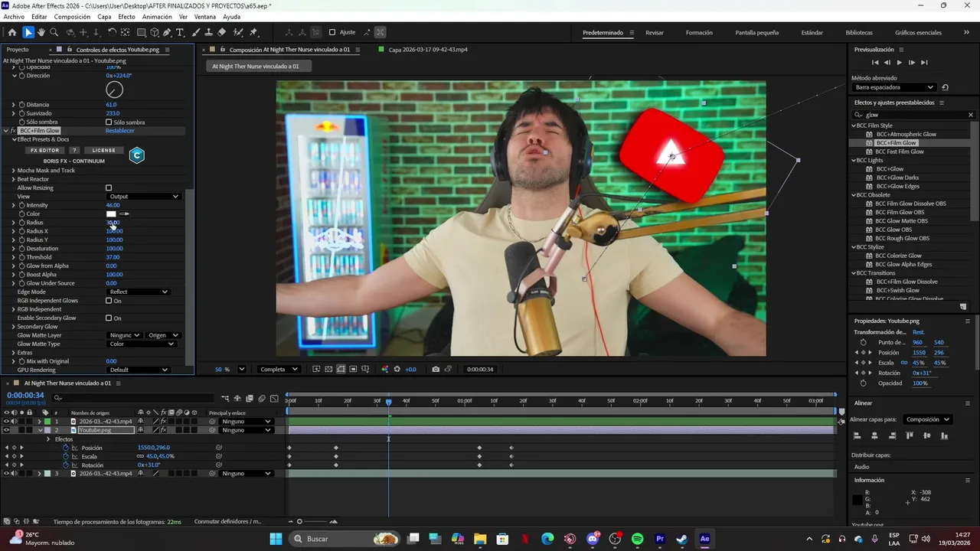Enable Secondary Glow checkbox
980x551 pixels.
click(x=109, y=318)
